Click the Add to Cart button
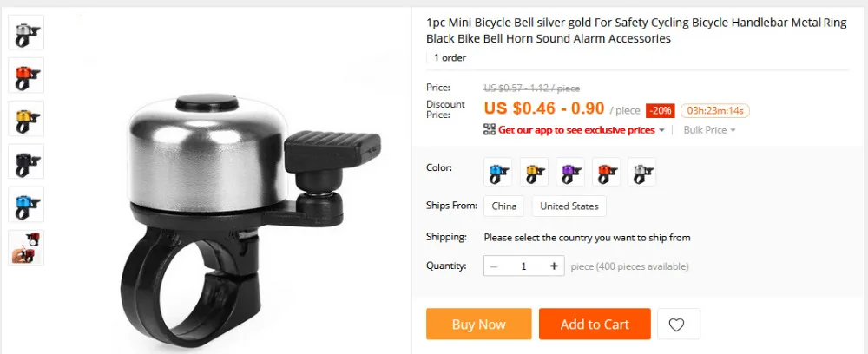Viewport: 868px width, 354px height. click(x=595, y=324)
